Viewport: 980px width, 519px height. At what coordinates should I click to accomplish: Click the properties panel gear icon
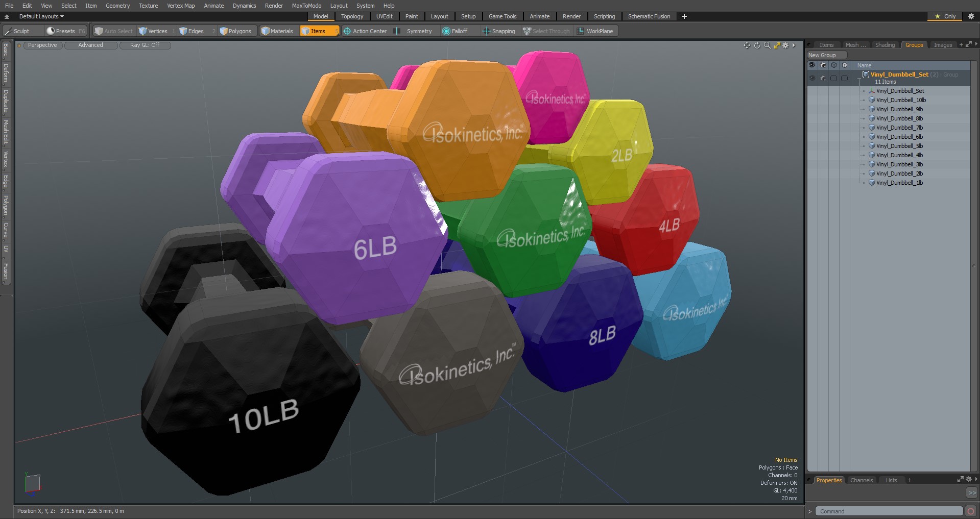click(x=968, y=480)
